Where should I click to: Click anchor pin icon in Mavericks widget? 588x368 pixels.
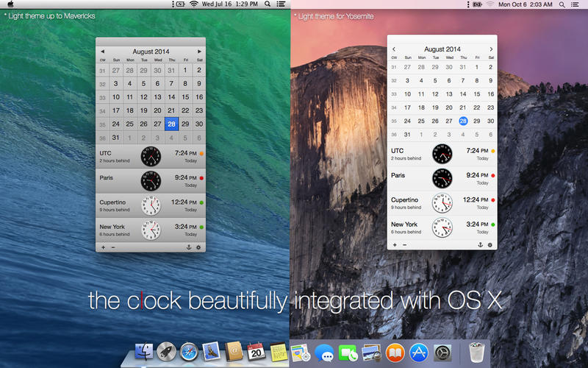tap(189, 247)
